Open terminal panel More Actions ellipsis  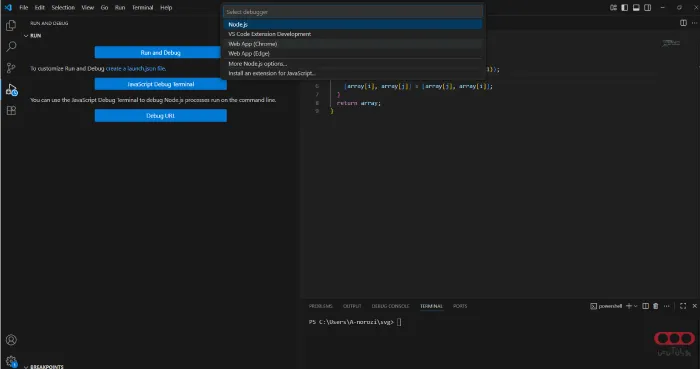click(667, 306)
